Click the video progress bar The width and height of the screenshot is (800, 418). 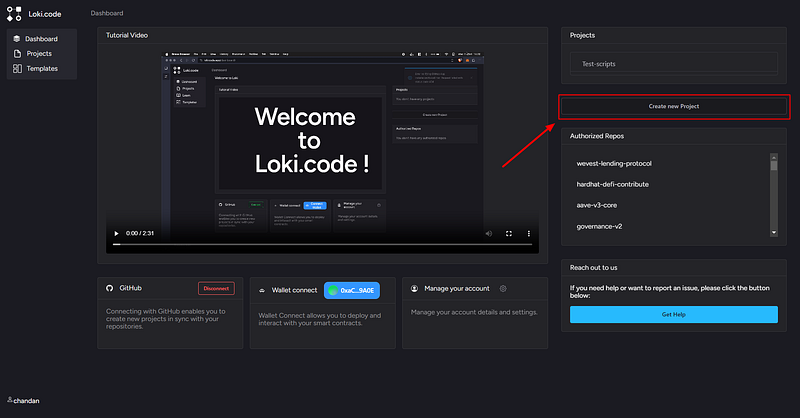coord(322,244)
